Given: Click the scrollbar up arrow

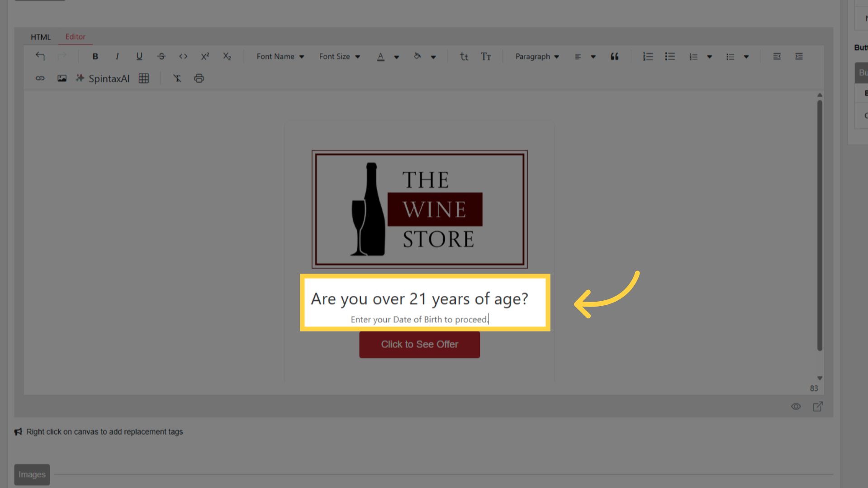Looking at the screenshot, I should (x=820, y=95).
